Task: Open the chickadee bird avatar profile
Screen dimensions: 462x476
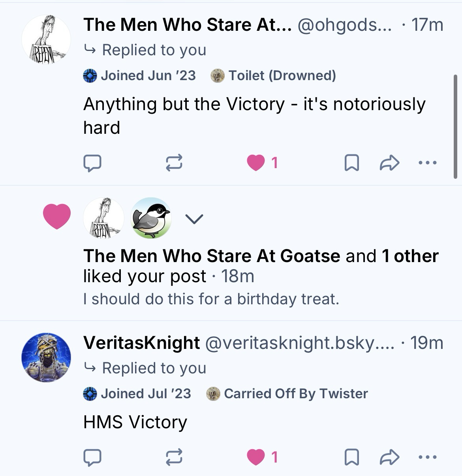Action: tap(151, 218)
